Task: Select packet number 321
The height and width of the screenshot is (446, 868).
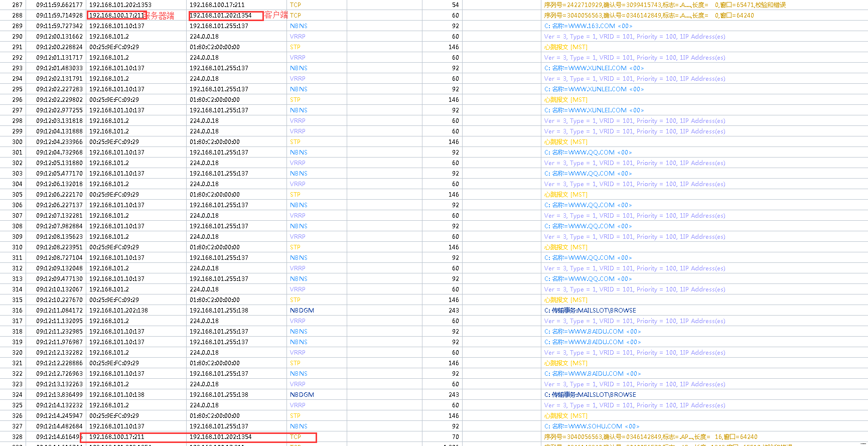Action: pos(17,363)
